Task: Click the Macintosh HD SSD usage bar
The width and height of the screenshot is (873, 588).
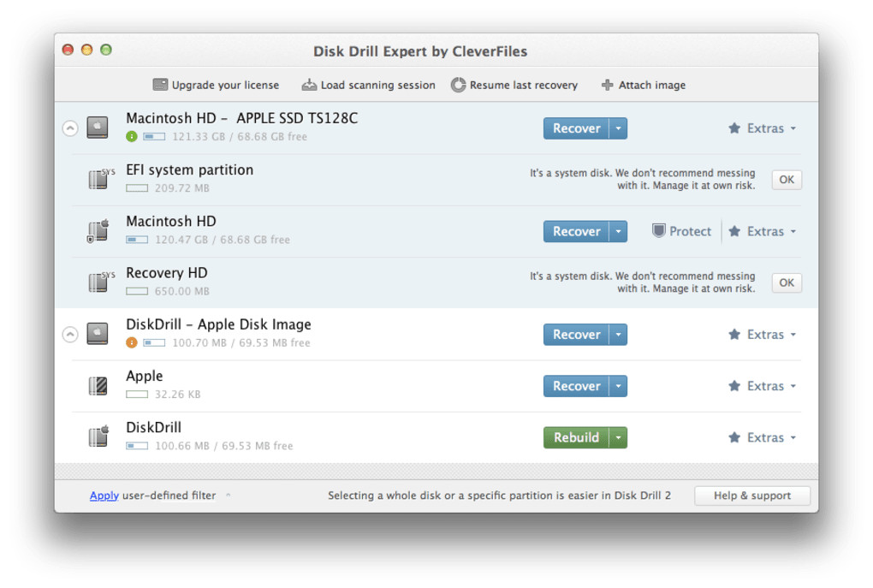Action: click(154, 136)
